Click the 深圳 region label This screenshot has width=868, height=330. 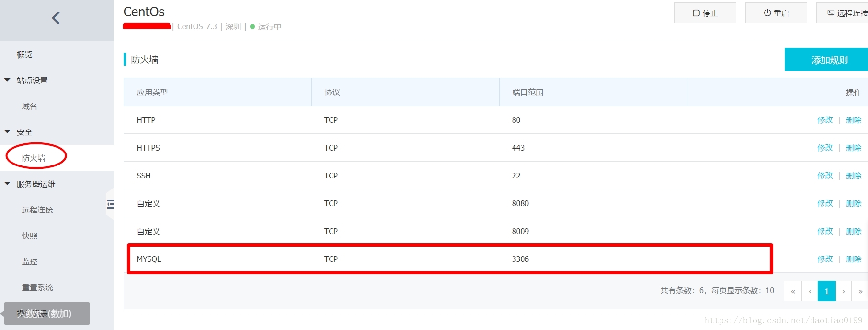pos(233,27)
